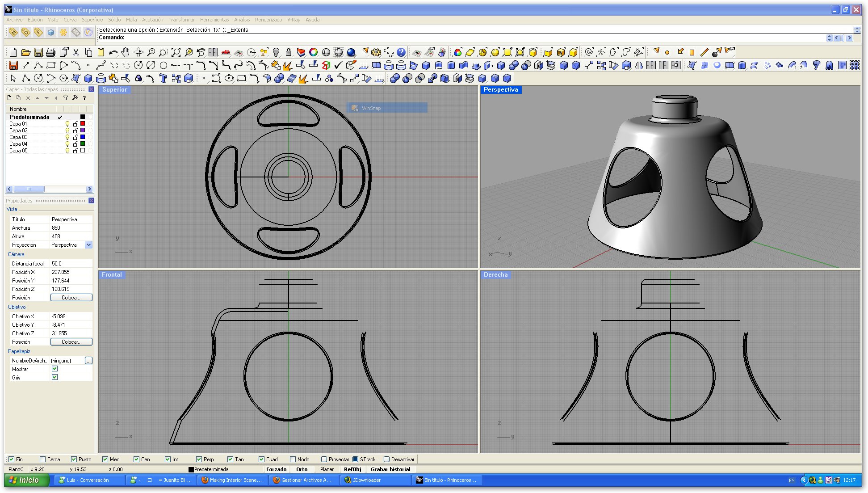This screenshot has width=868, height=493.
Task: Click Colocar button under Cámara section
Action: [71, 298]
